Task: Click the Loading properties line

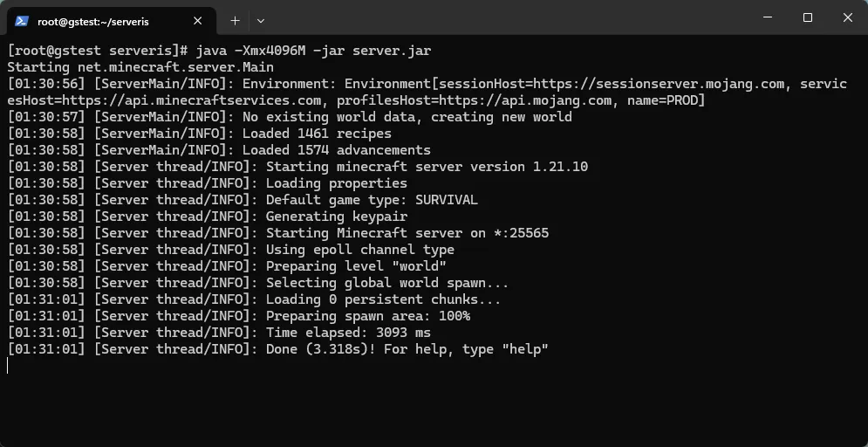Action: 207,183
